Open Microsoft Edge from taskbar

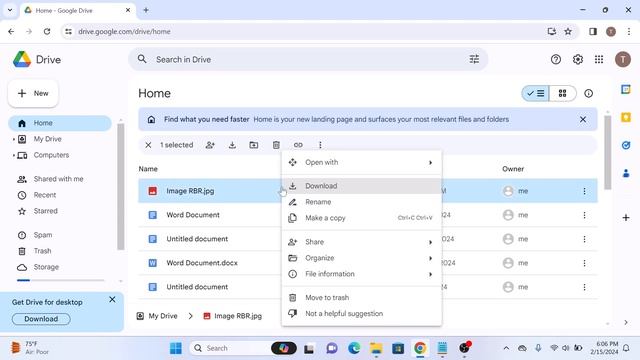(x=354, y=348)
